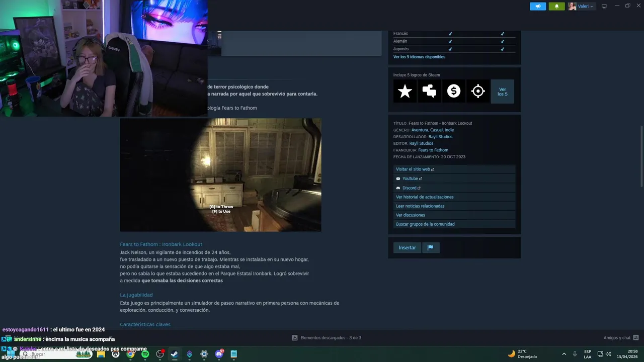This screenshot has width=644, height=362.
Task: Expand the Valeri account dropdown
Action: 582,6
